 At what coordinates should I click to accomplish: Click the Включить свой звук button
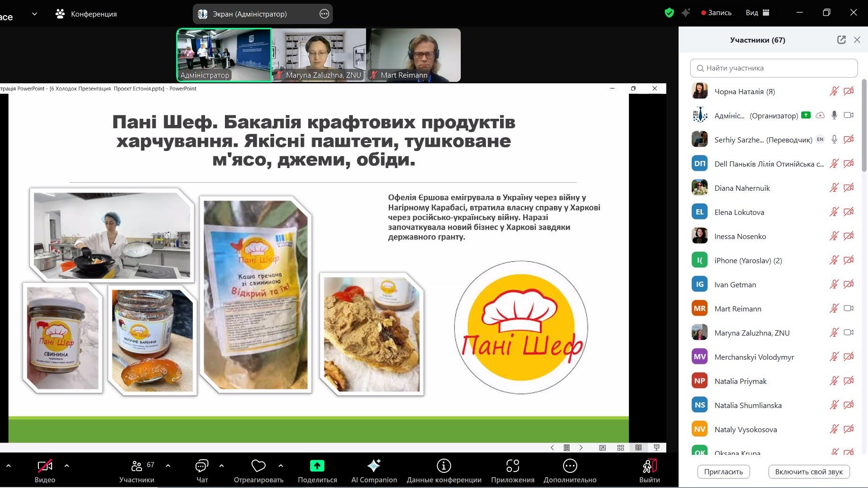[809, 471]
